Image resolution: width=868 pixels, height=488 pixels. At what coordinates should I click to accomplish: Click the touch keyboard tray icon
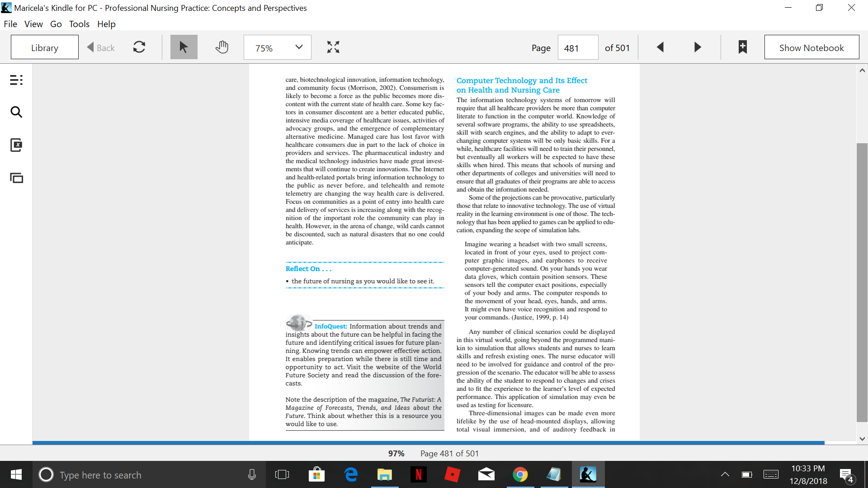click(771, 474)
